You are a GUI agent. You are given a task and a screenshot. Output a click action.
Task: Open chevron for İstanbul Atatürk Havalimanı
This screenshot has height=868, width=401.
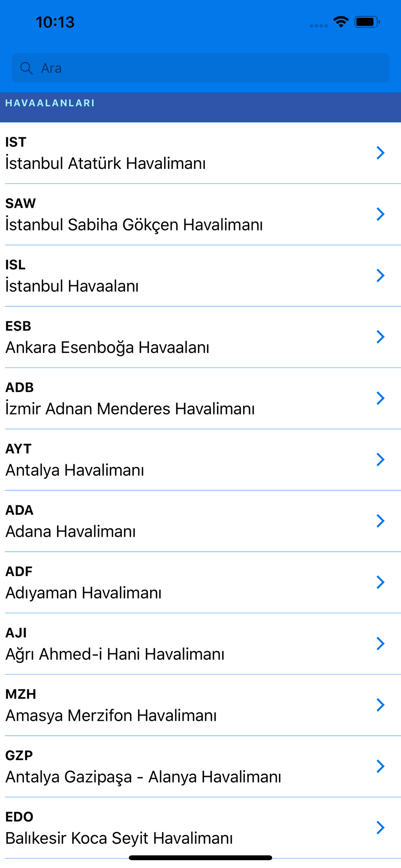tap(381, 153)
